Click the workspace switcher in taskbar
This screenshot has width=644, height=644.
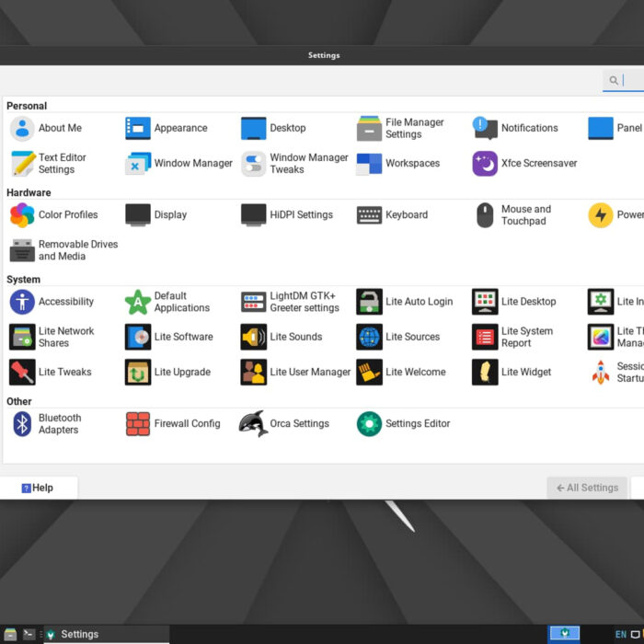click(564, 634)
